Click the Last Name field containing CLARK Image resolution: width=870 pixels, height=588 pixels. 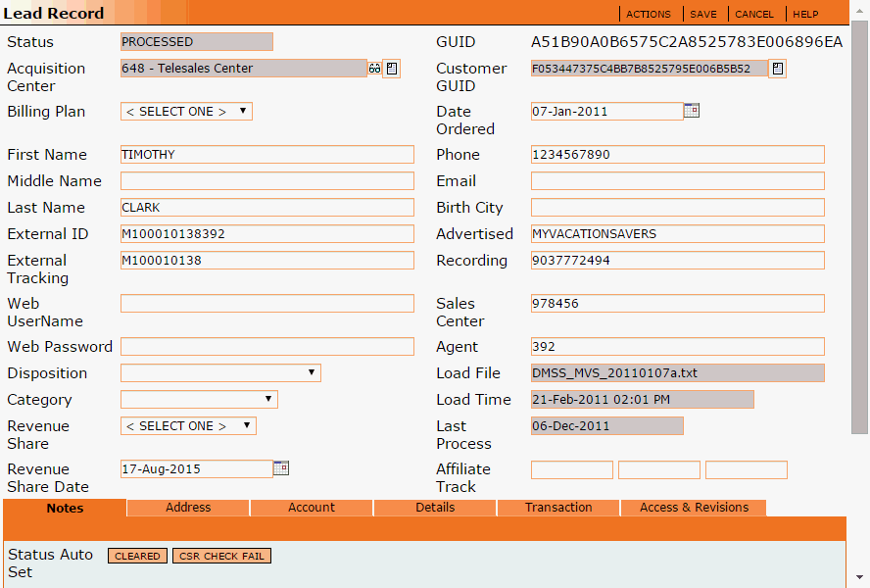point(267,207)
